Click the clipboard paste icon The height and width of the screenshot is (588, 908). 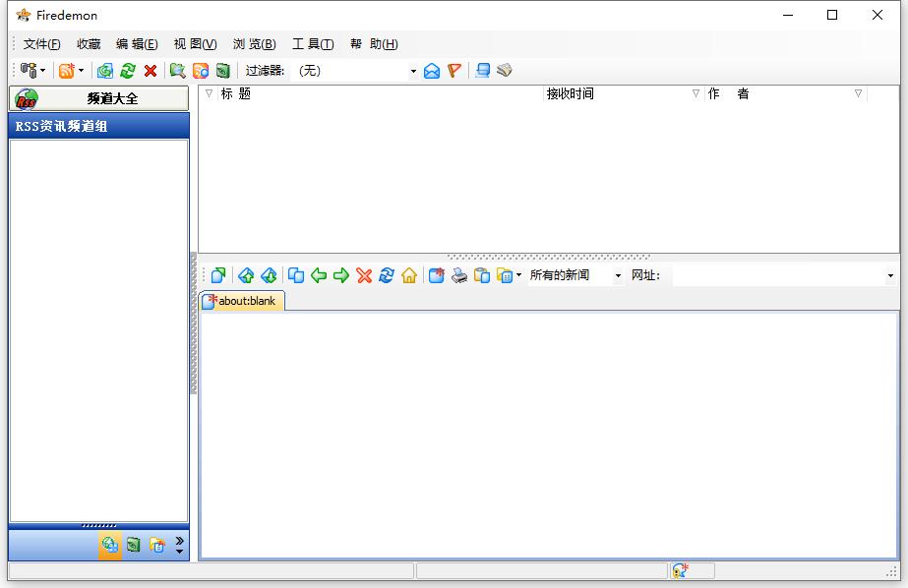[x=482, y=275]
